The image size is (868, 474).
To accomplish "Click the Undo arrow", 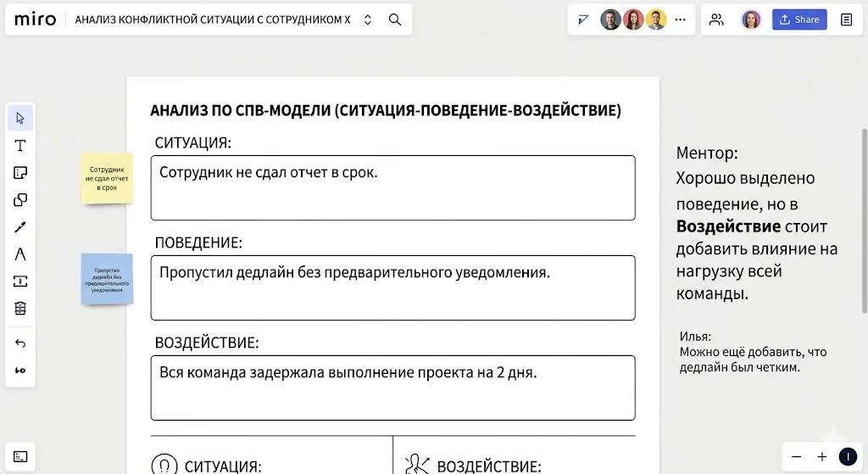I will 20,343.
